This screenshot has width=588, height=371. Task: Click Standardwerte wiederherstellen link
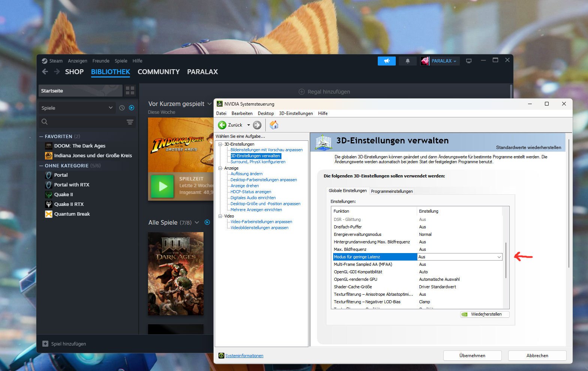pyautogui.click(x=528, y=148)
